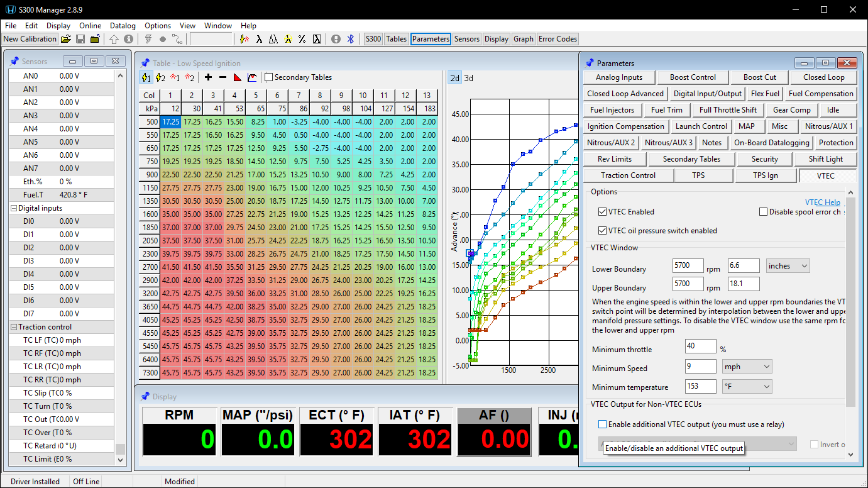Click the Minimum throttle input field

click(701, 347)
